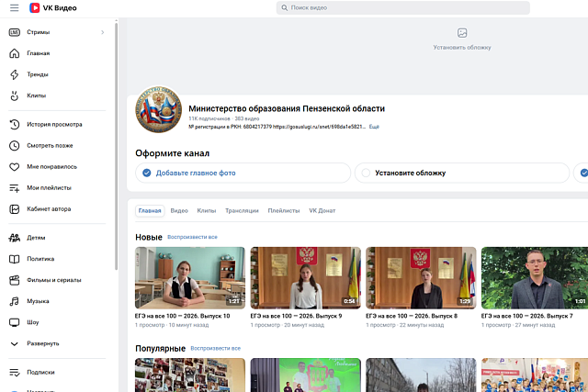Open Смотреть позже clock icon
Image resolution: width=588 pixels, height=392 pixels.
point(15,145)
